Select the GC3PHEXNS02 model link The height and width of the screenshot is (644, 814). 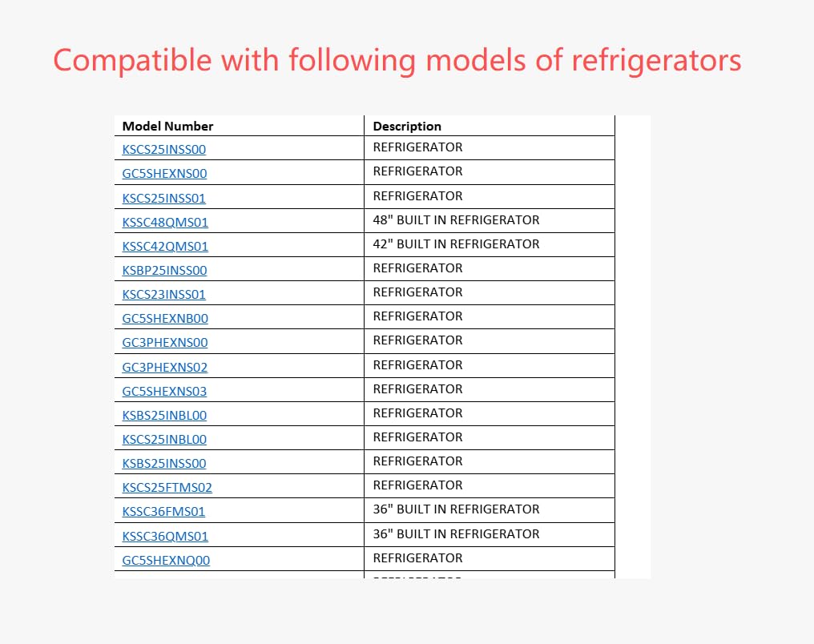[165, 368]
